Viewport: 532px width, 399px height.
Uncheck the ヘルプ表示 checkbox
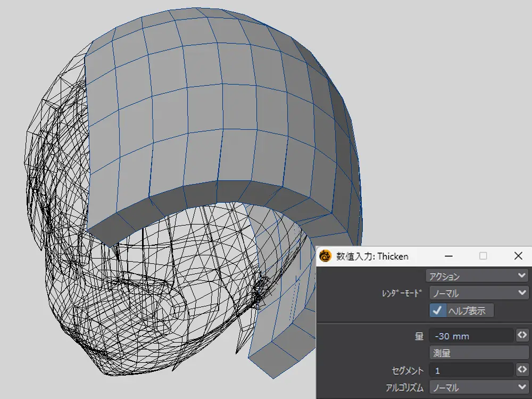437,311
